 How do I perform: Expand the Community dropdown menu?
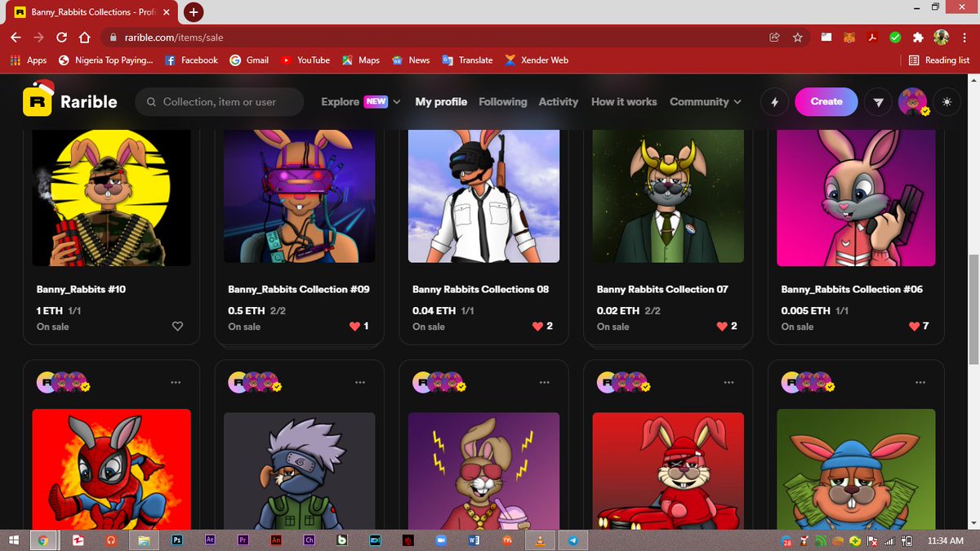click(x=706, y=102)
